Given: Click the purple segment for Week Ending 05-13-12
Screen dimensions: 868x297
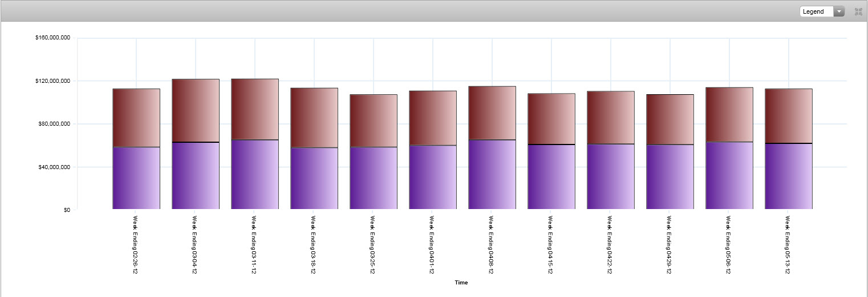Looking at the screenshot, I should [x=789, y=176].
